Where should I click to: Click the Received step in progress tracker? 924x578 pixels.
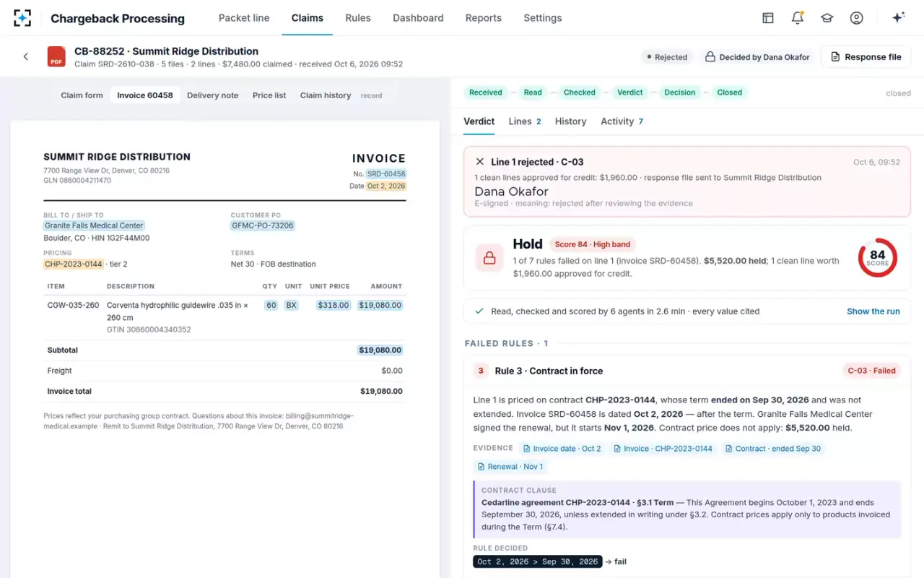tap(485, 92)
